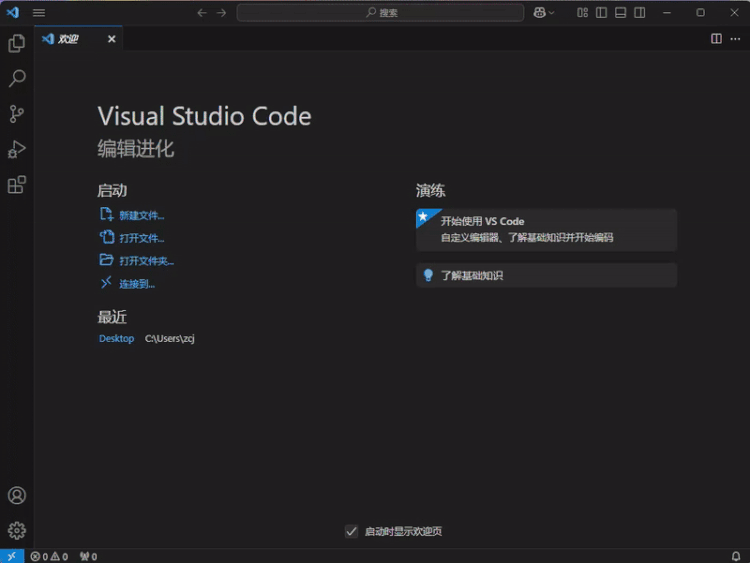Screen dimensions: 750x563
Task: Open notifications bell in status bar
Action: 736,556
